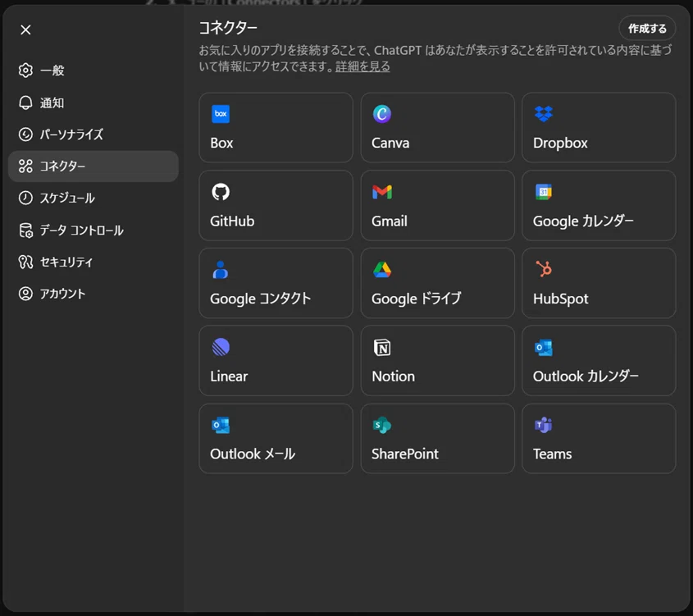693x616 pixels.
Task: Select the スケジュール menu item
Action: pos(93,198)
